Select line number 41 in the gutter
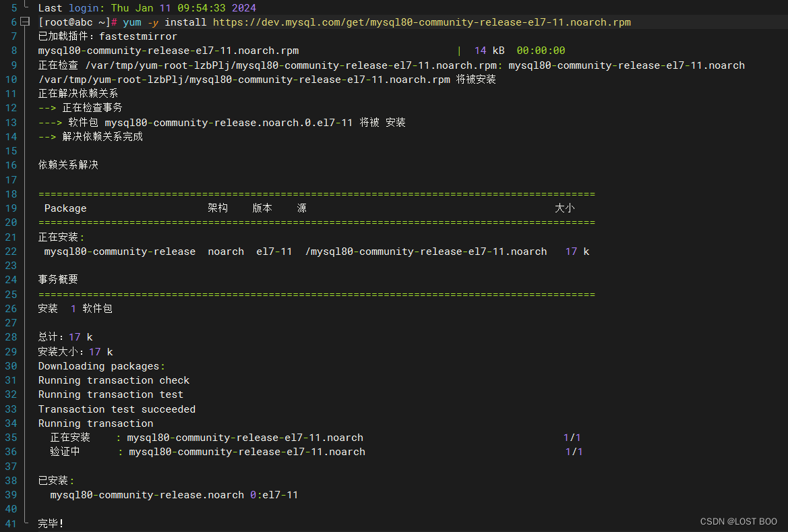This screenshot has height=532, width=788. click(12, 523)
